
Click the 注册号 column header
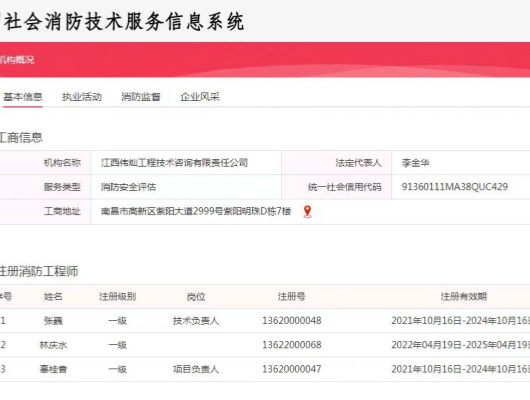click(x=292, y=297)
